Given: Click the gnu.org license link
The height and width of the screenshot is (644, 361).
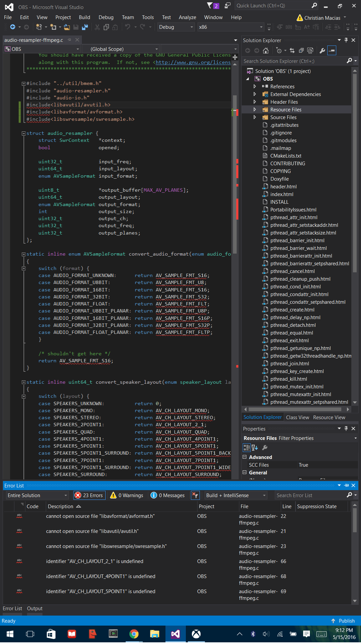Looking at the screenshot, I should [193, 62].
